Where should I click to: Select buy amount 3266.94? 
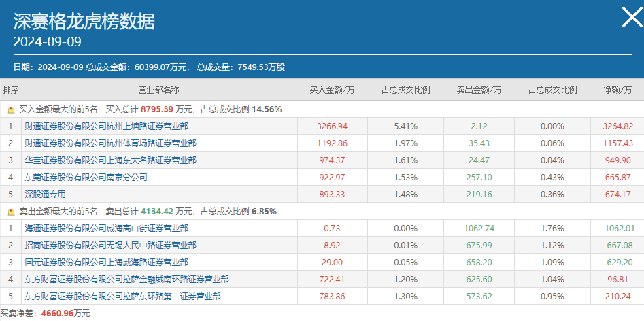[x=333, y=126]
